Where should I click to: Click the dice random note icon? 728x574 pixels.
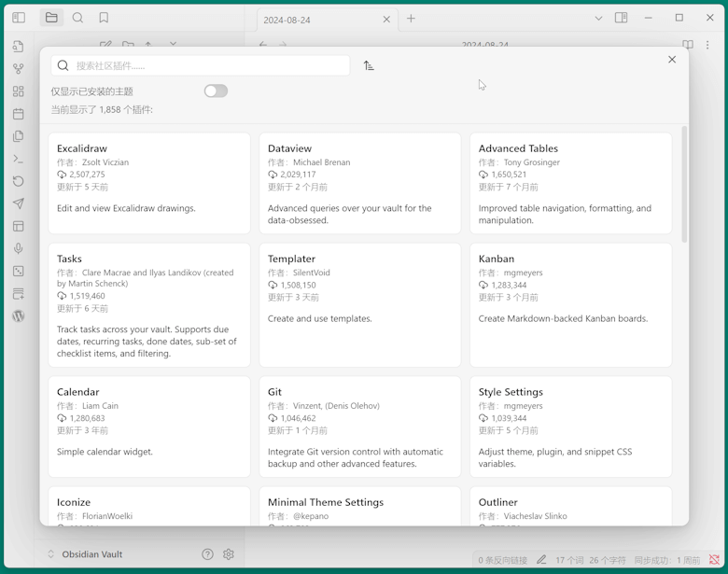click(x=18, y=272)
